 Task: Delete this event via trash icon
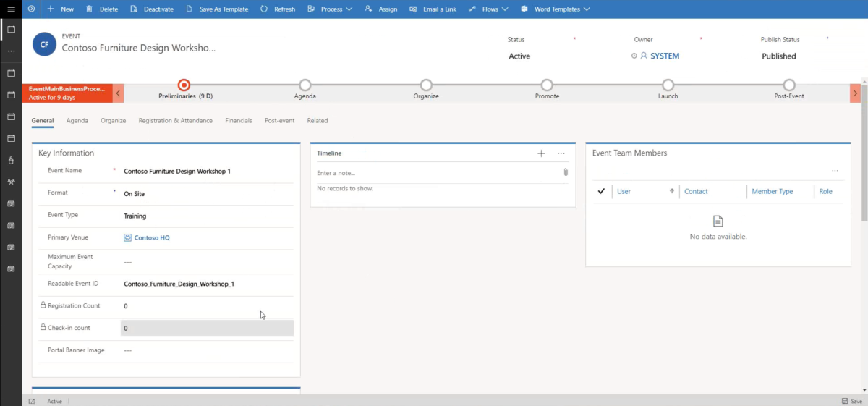point(101,9)
